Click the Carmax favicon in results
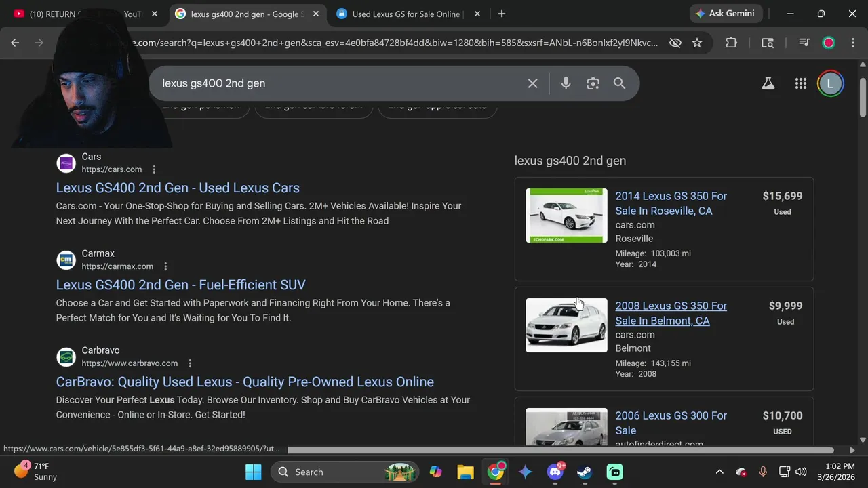Viewport: 868px width, 488px height. click(x=66, y=260)
